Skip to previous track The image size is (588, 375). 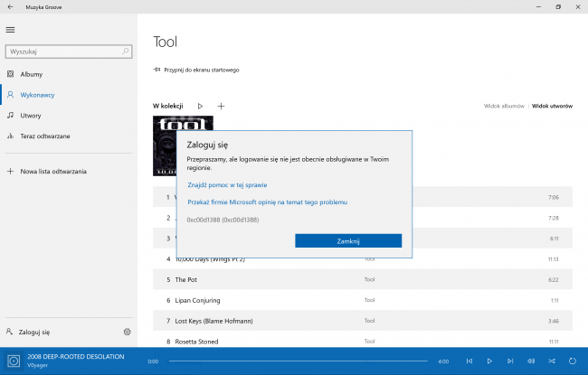pyautogui.click(x=469, y=361)
